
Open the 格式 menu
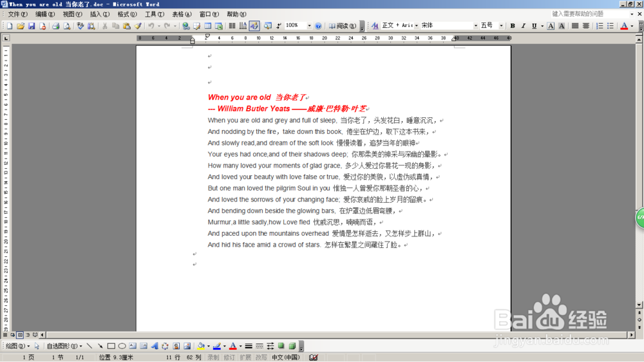pyautogui.click(x=127, y=14)
